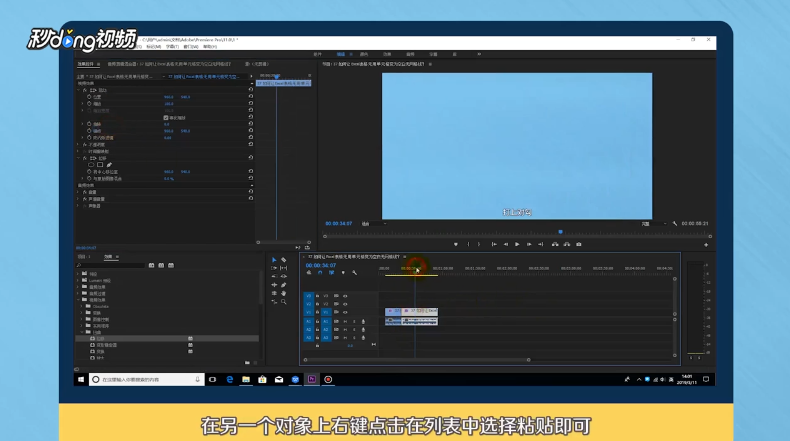Add a marker from the timeline header
This screenshot has height=441, width=790.
click(x=343, y=273)
